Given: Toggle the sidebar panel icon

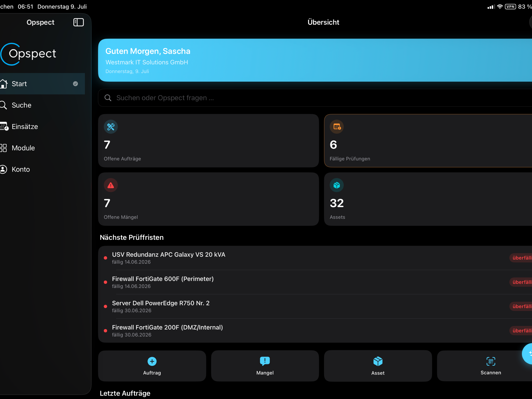Looking at the screenshot, I should coord(78,22).
